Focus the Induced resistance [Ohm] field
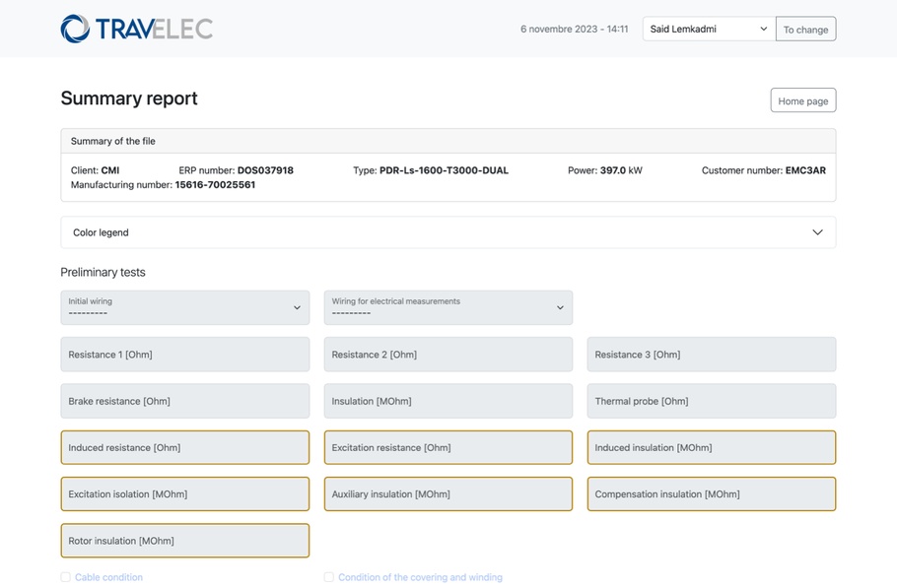The height and width of the screenshot is (588, 897). [184, 447]
